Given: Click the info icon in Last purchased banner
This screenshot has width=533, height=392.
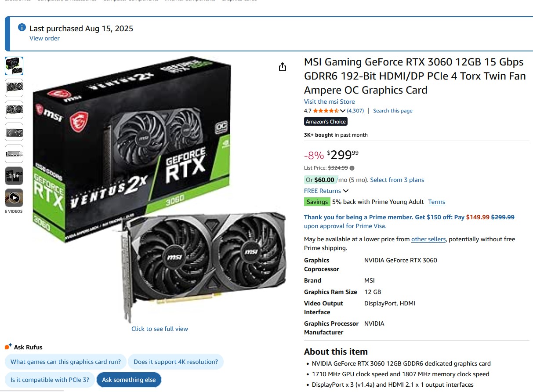Looking at the screenshot, I should click(x=22, y=28).
